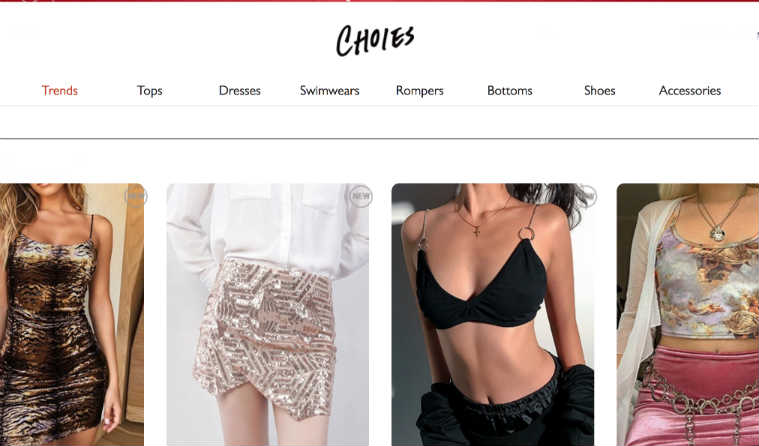This screenshot has height=446, width=759.
Task: Open the black O-ring bralette product
Action: pyautogui.click(x=493, y=315)
